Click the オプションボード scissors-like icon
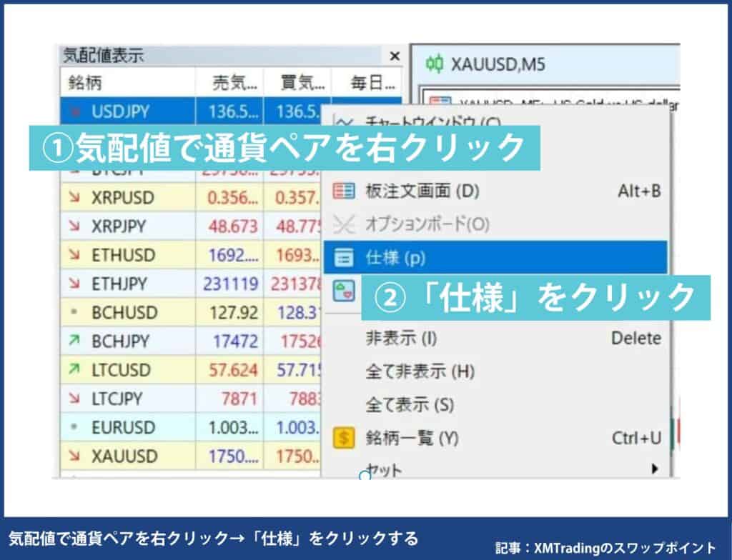The height and width of the screenshot is (560, 732). point(344,224)
